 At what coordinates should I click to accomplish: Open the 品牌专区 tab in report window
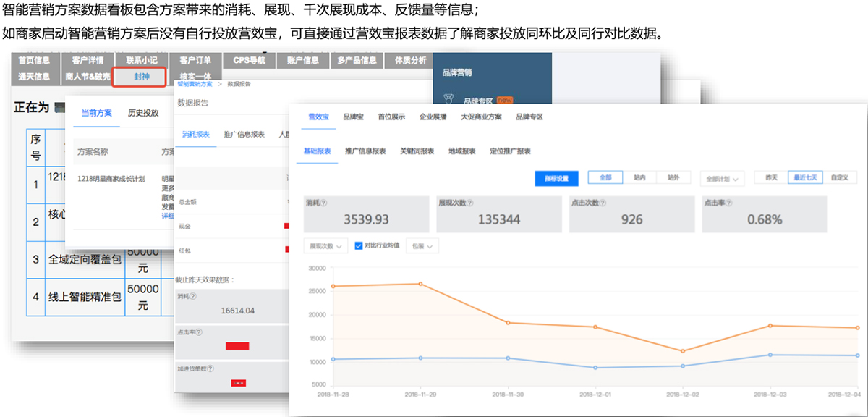tap(529, 117)
